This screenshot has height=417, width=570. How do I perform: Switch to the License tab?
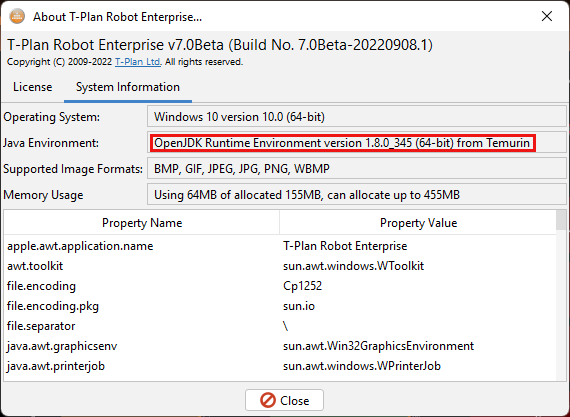[32, 87]
